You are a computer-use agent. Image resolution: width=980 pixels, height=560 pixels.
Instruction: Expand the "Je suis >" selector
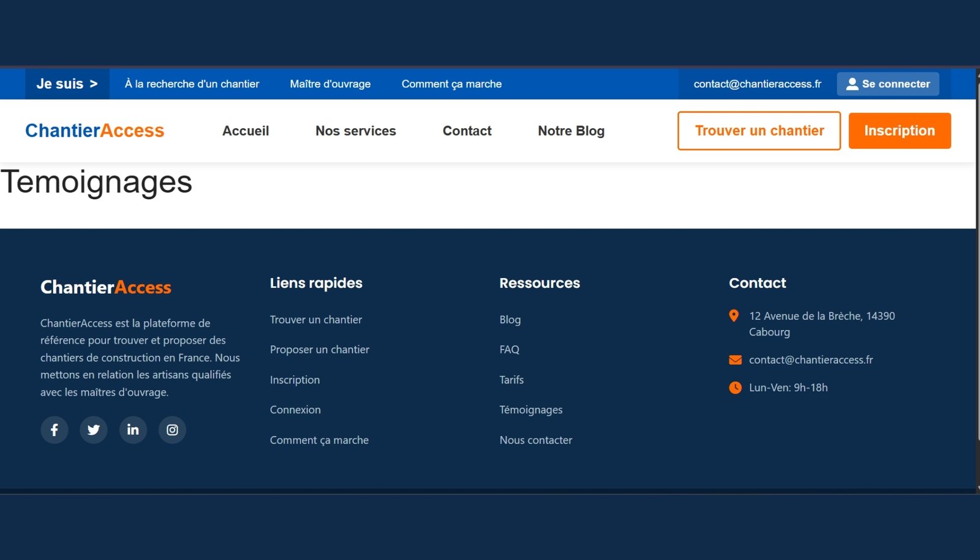click(x=67, y=84)
